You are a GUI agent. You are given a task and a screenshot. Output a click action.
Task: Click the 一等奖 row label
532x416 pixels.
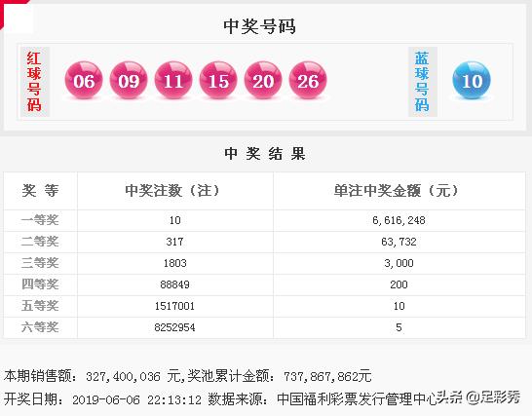click(40, 220)
